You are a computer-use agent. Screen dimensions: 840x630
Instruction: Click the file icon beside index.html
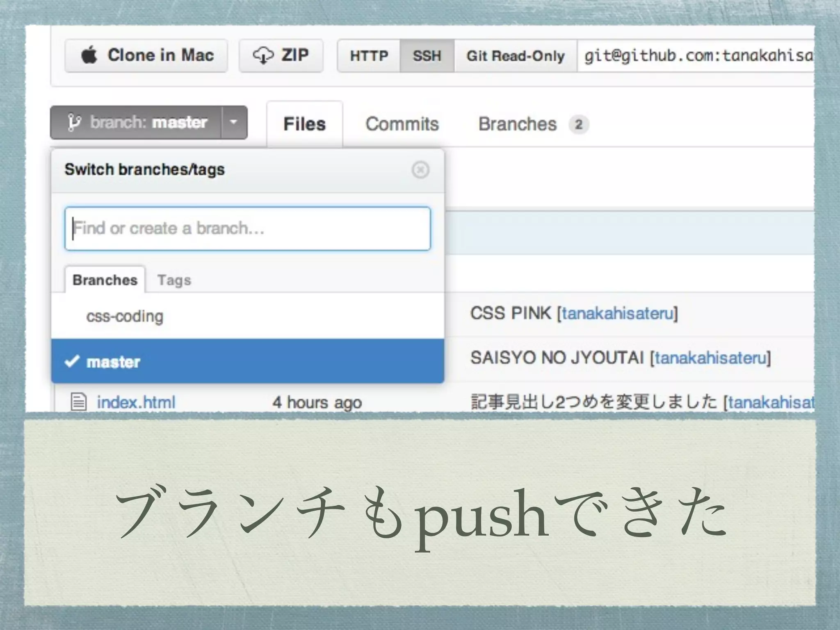[x=78, y=402]
